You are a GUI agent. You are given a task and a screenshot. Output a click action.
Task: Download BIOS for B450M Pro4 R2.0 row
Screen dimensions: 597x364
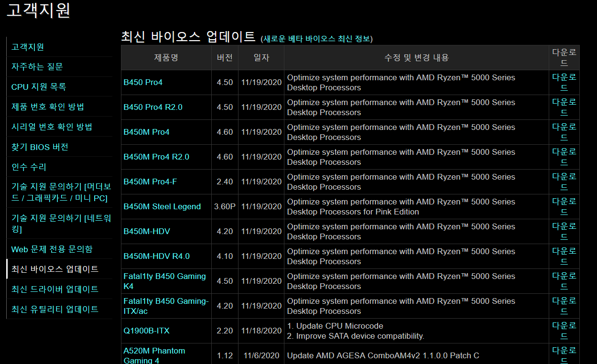tap(564, 157)
